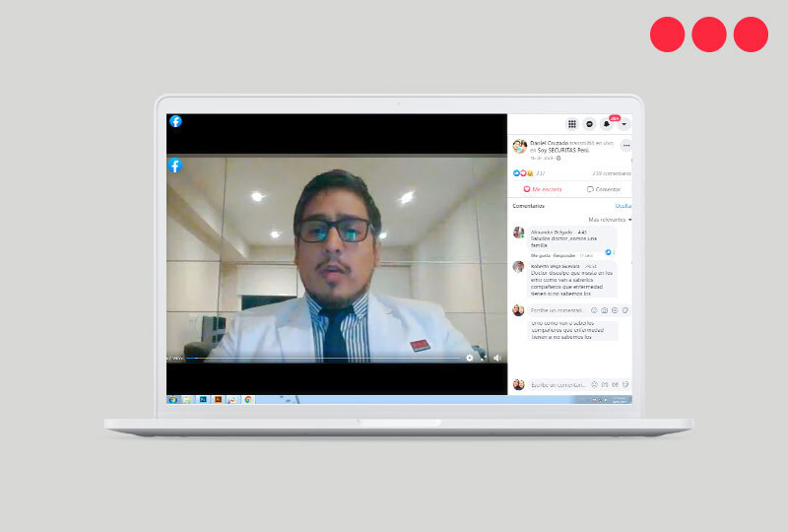Insert emoji in the upper comment box

(x=594, y=310)
